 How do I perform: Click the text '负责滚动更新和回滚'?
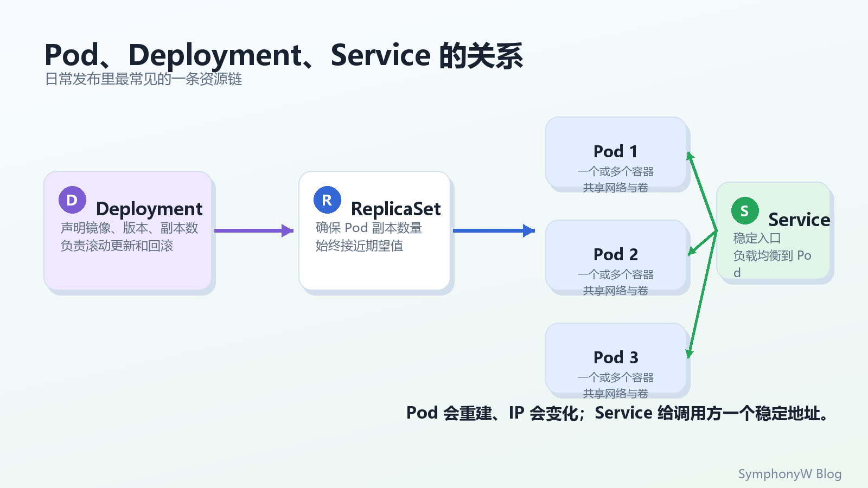[117, 246]
